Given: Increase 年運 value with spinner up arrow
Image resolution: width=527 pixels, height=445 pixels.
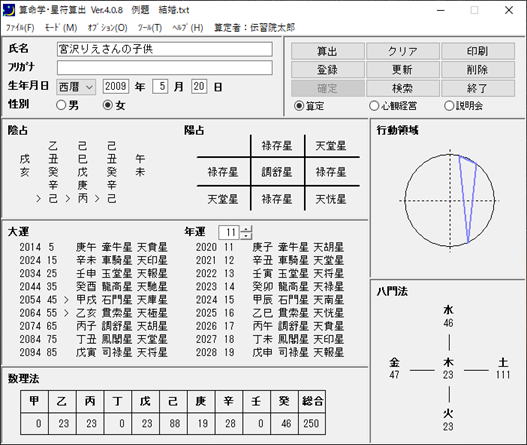Looking at the screenshot, I should 247,229.
